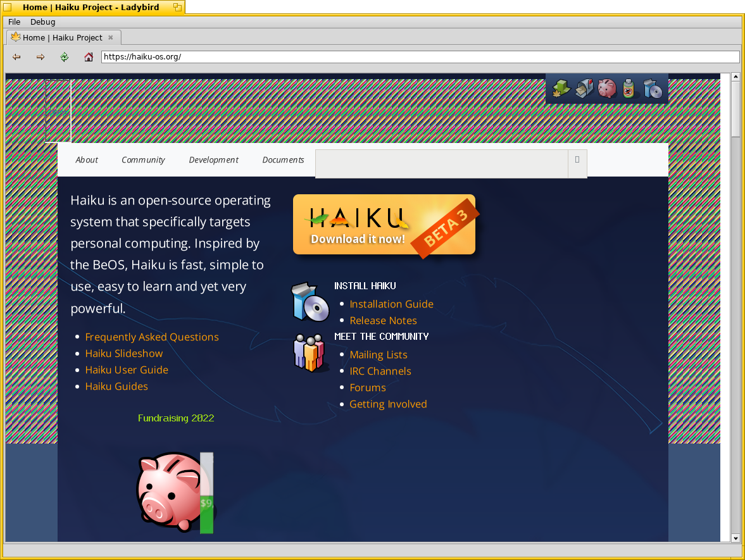Click the people icon beside Meet the Community
The image size is (745, 560).
(x=310, y=352)
